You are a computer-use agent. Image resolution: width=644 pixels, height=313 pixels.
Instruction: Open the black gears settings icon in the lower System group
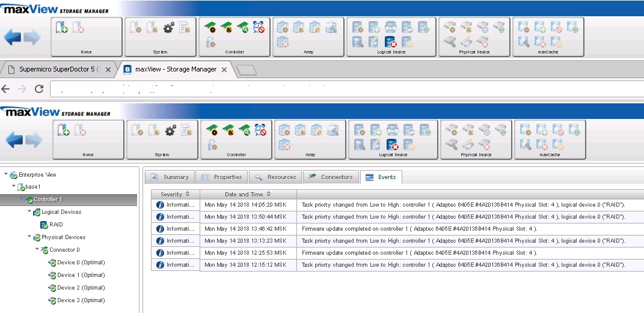coord(170,130)
